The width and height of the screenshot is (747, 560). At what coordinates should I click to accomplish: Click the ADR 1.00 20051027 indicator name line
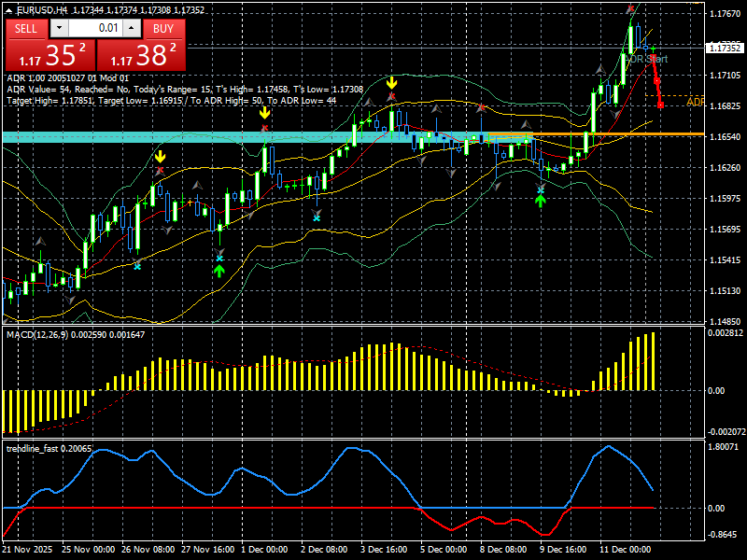click(67, 78)
